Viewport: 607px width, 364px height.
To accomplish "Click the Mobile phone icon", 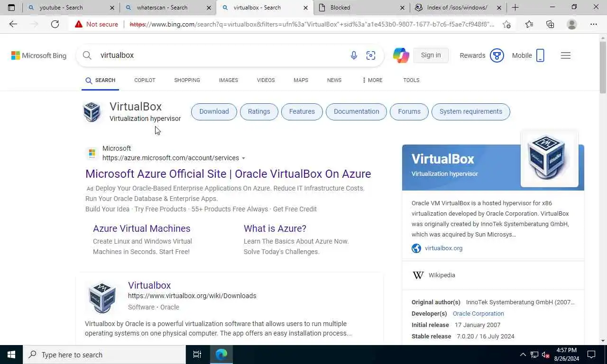I will pos(540,55).
